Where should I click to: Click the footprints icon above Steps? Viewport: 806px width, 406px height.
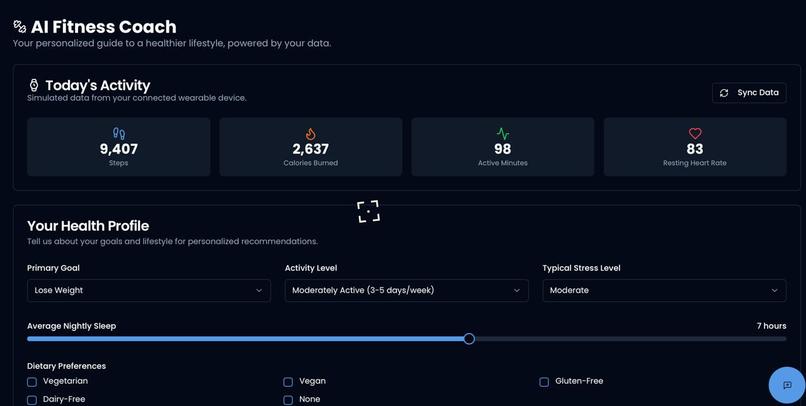(119, 134)
